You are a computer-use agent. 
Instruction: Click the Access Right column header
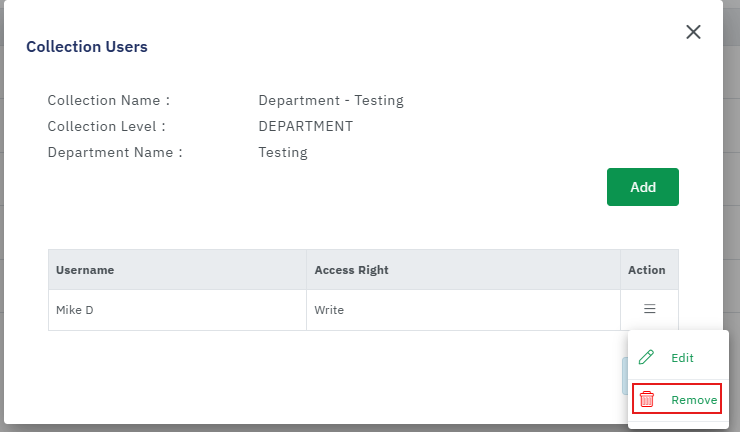[351, 270]
